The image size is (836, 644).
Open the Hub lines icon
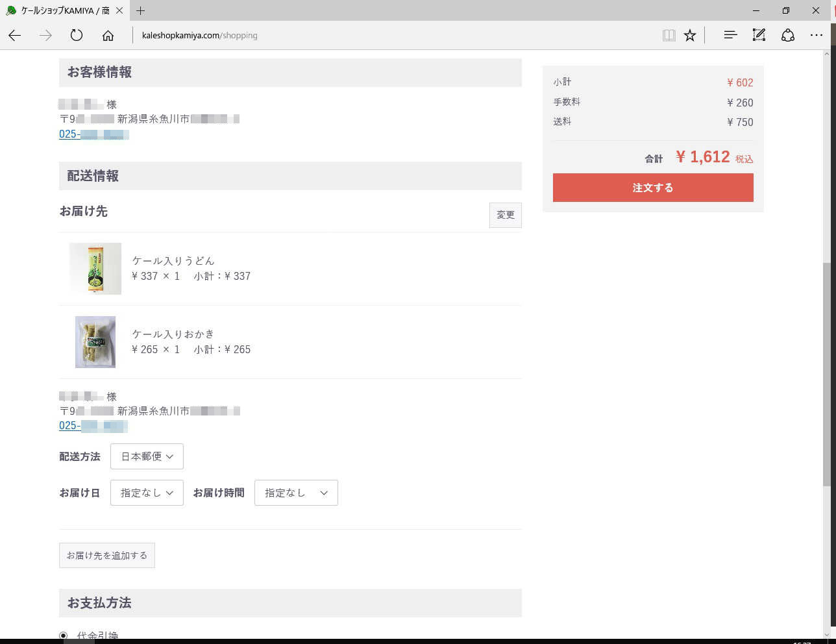(x=730, y=35)
